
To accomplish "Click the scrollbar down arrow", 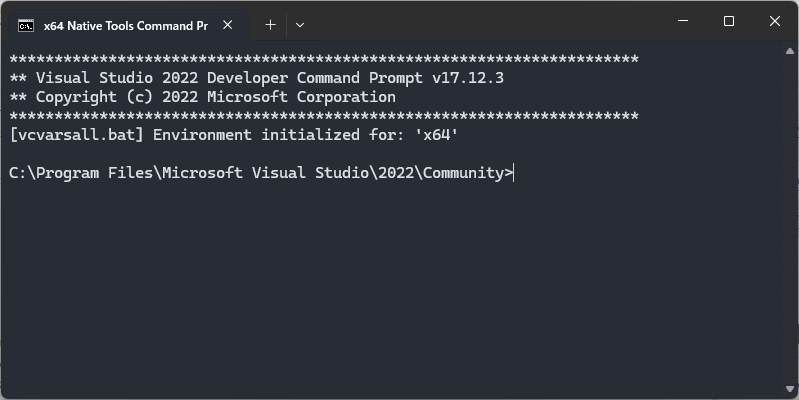I will coord(790,390).
